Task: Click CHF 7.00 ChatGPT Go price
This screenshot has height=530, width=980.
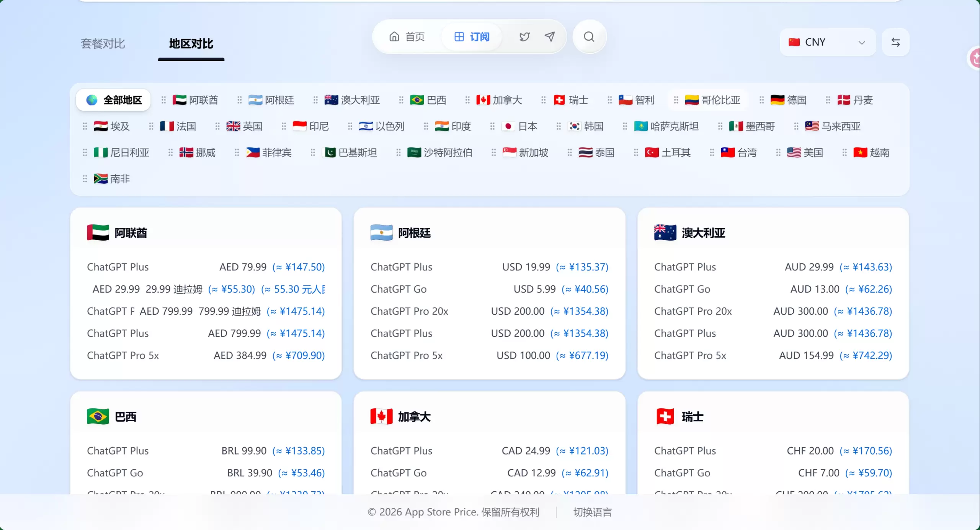Action: [x=818, y=473]
